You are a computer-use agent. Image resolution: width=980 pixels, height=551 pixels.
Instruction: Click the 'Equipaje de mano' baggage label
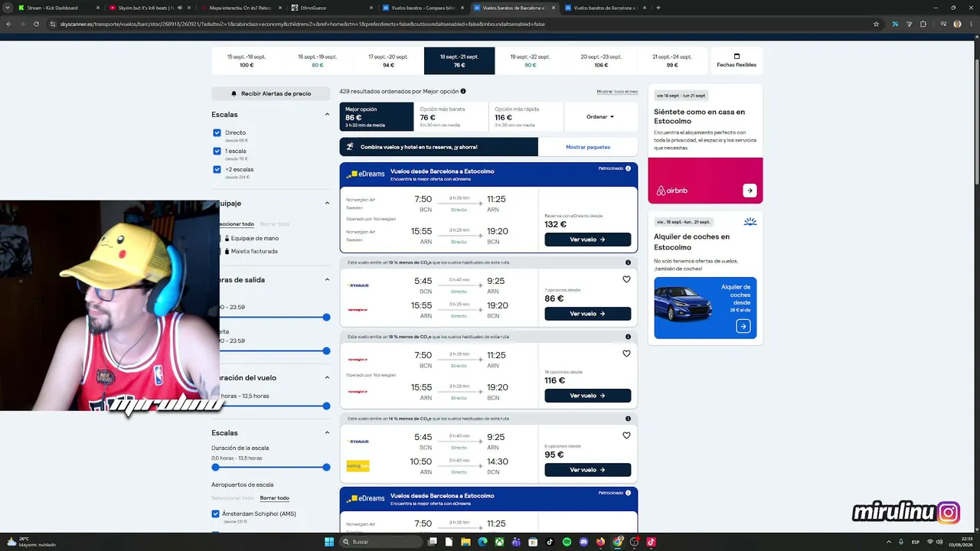pyautogui.click(x=255, y=238)
